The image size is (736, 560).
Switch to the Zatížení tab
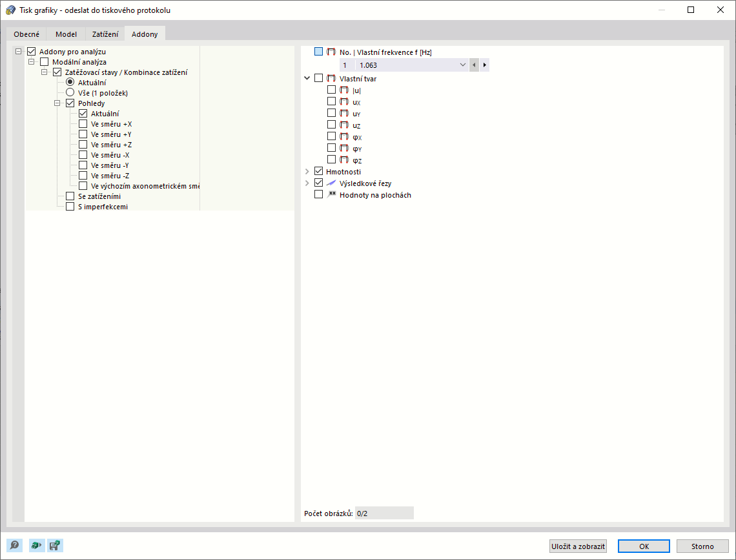click(x=105, y=34)
